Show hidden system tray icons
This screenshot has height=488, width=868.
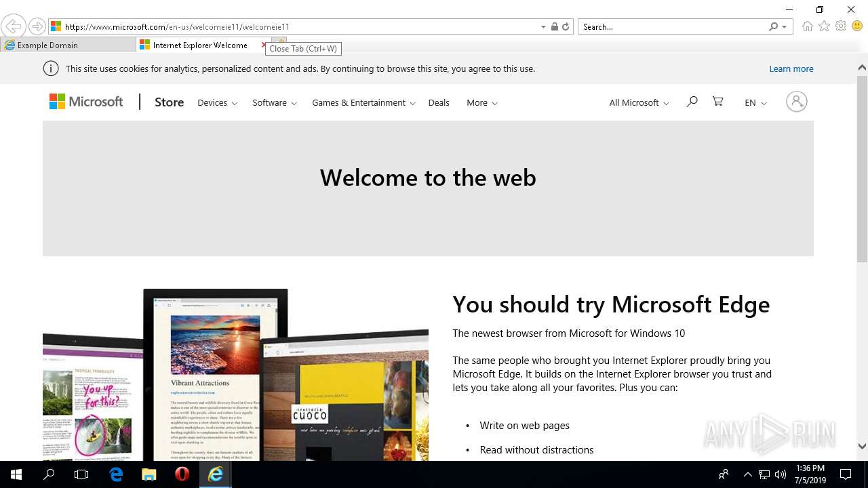click(x=747, y=474)
